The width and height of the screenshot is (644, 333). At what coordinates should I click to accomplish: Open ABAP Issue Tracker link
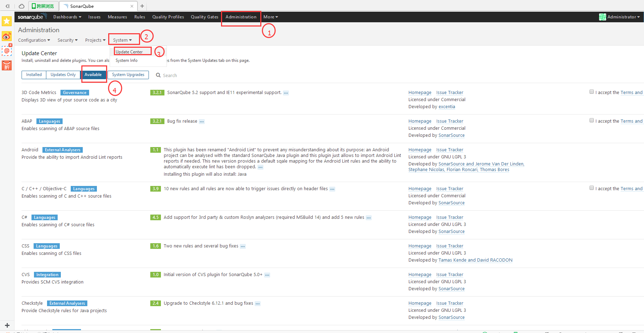point(449,121)
